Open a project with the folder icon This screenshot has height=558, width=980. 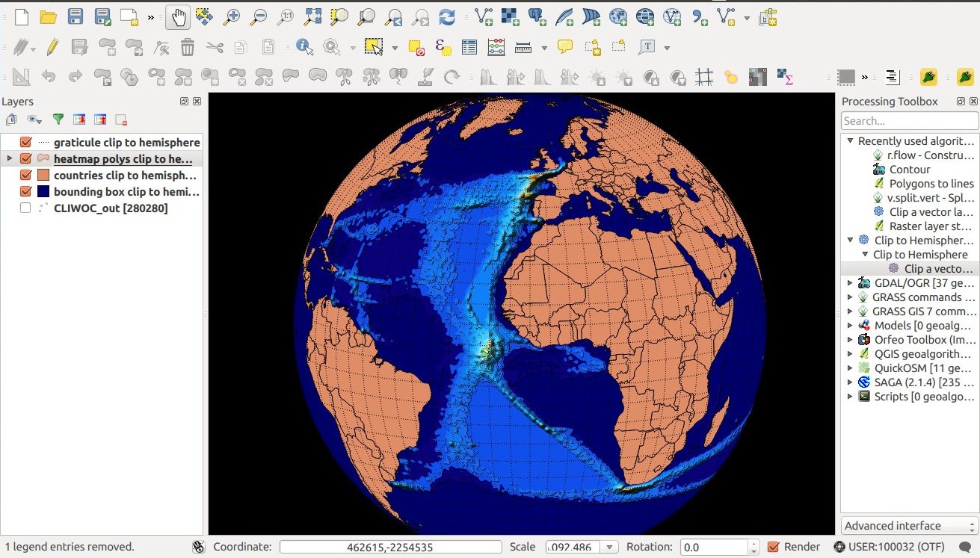click(48, 16)
